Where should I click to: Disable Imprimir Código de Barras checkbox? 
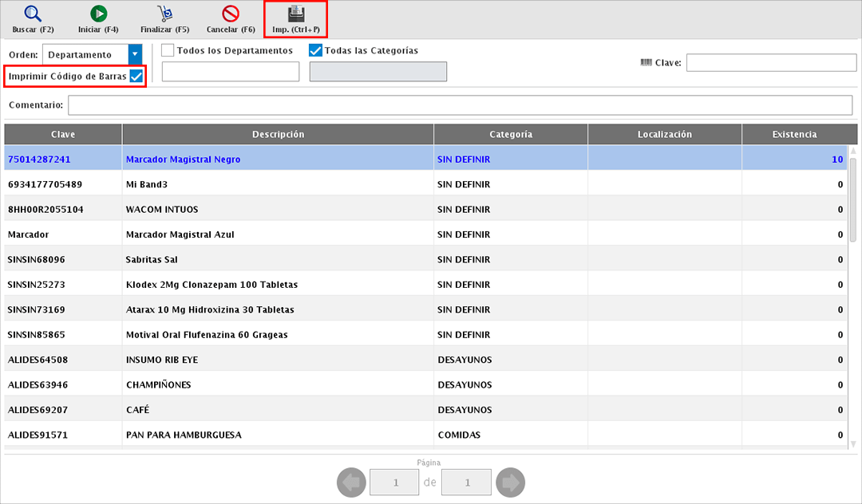pos(136,76)
